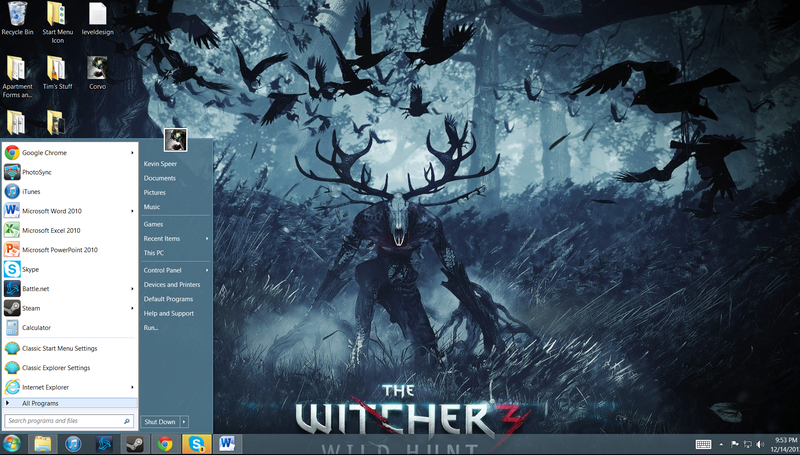This screenshot has height=455, width=800.
Task: Open Steam from the start menu list
Action: click(x=70, y=308)
